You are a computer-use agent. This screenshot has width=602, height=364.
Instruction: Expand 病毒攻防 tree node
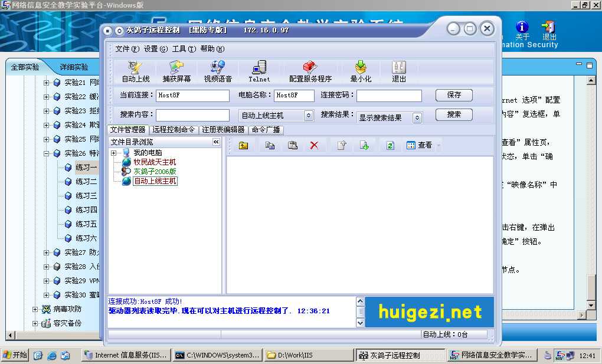pos(35,309)
